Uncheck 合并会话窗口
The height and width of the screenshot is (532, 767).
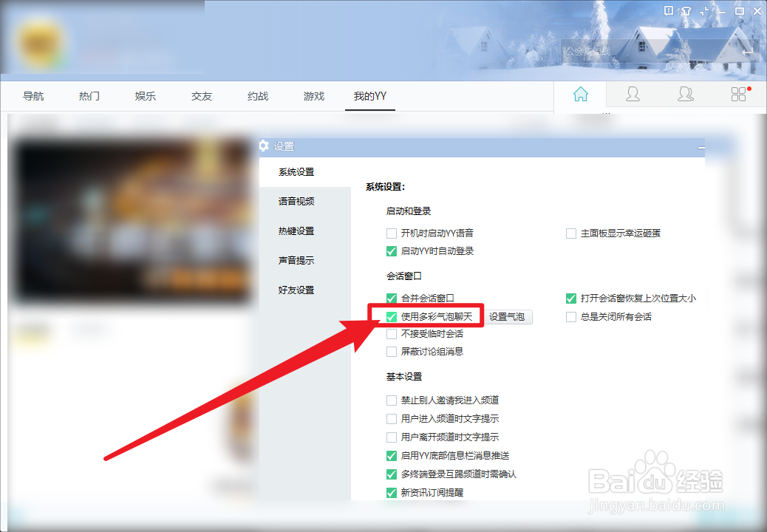[392, 299]
